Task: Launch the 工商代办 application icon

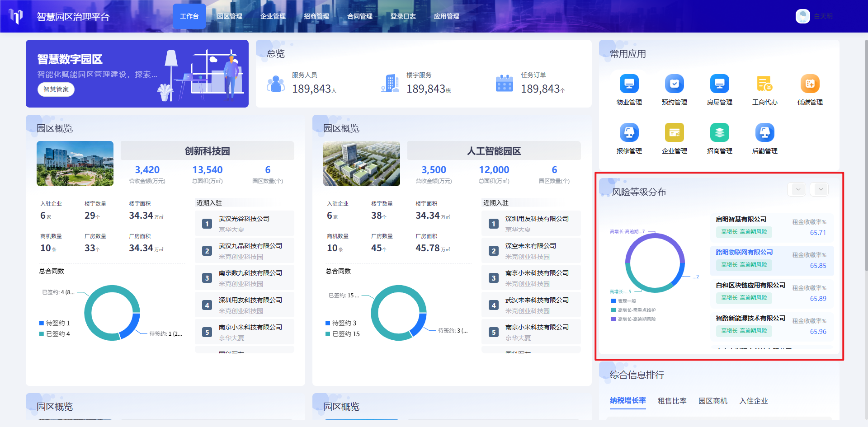Action: click(764, 84)
